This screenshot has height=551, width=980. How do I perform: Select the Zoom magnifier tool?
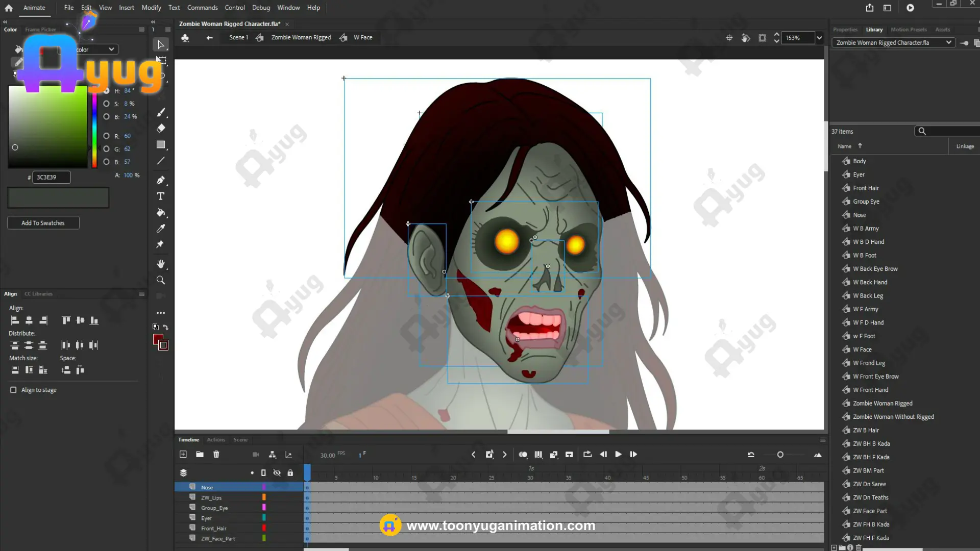(161, 280)
